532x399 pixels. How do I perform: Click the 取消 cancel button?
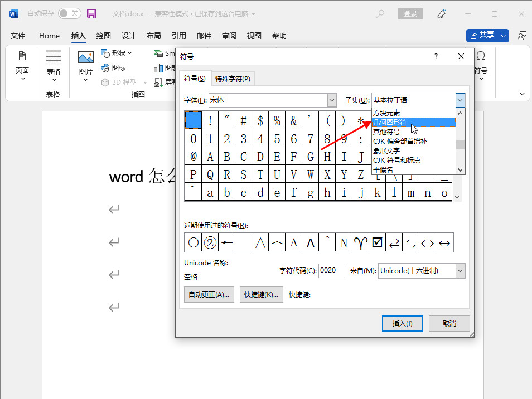(x=449, y=323)
